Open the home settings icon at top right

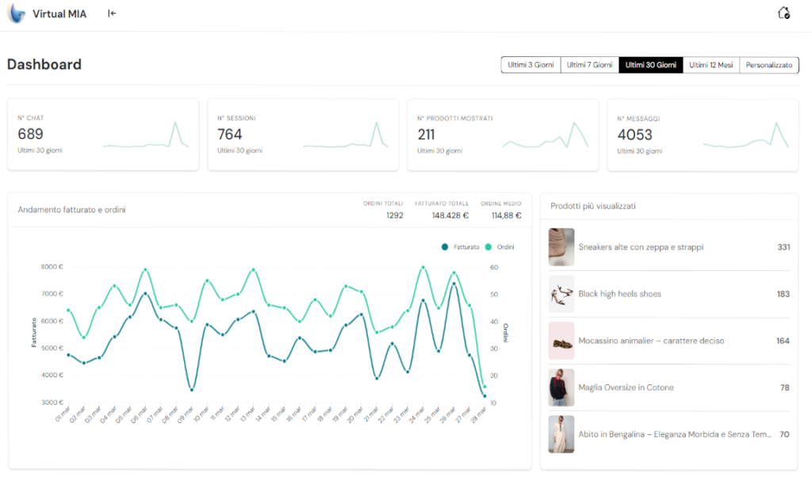(783, 13)
